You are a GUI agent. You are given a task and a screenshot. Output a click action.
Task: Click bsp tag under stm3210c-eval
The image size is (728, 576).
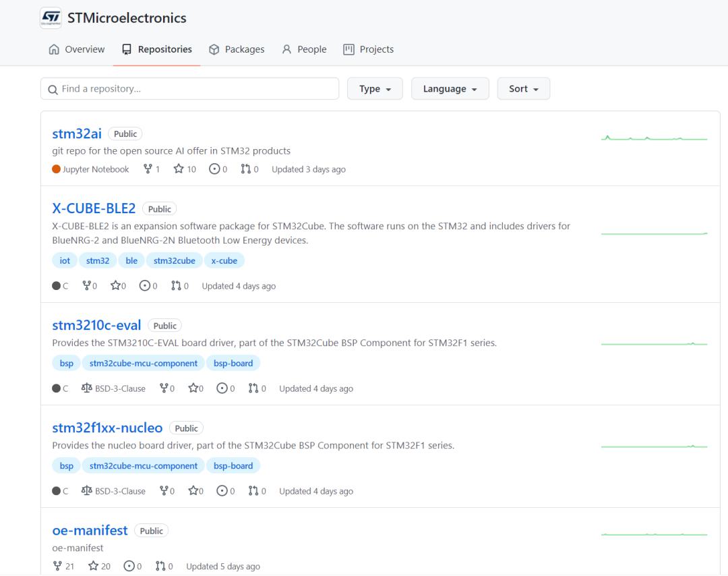pyautogui.click(x=66, y=364)
